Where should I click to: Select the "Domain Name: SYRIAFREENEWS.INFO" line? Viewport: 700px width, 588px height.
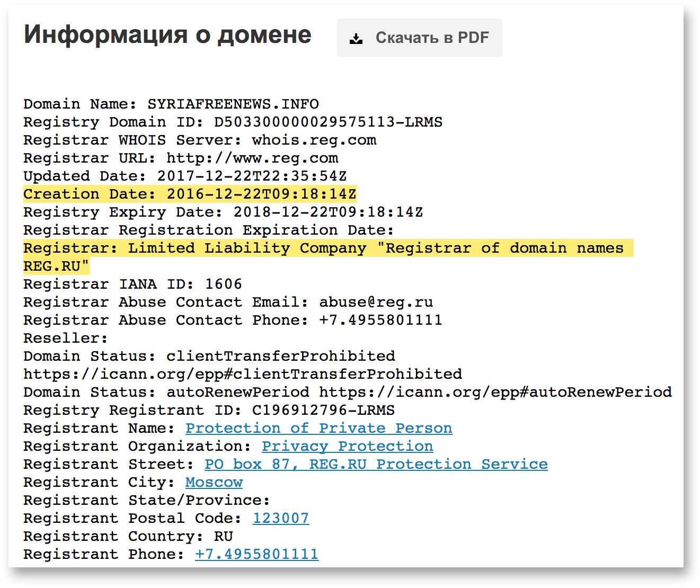point(171,104)
